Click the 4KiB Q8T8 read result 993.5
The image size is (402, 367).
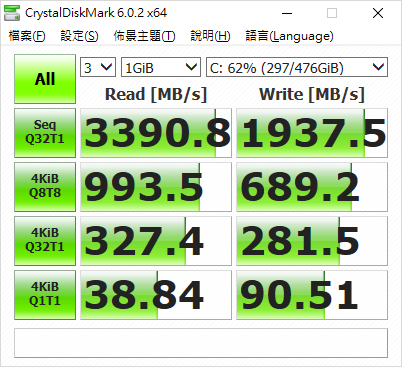[156, 187]
